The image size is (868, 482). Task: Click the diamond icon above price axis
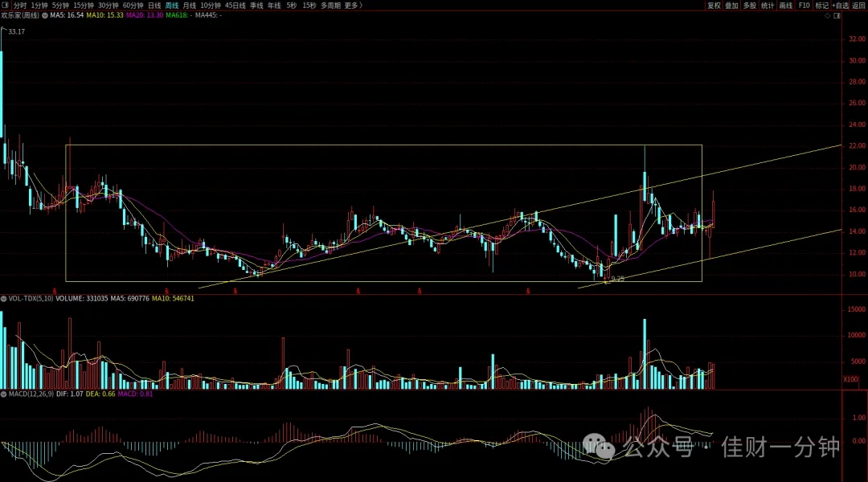(828, 15)
